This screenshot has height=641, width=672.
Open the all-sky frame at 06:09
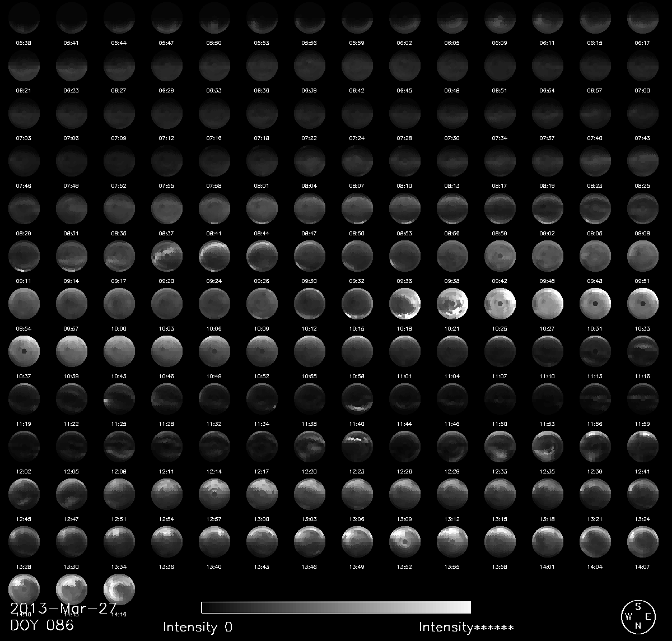click(x=500, y=19)
